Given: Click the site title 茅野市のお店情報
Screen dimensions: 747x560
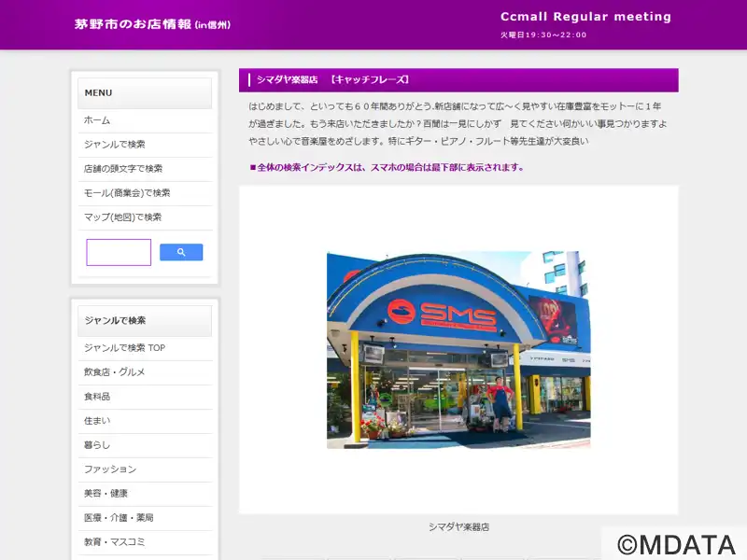Looking at the screenshot, I should coord(152,24).
